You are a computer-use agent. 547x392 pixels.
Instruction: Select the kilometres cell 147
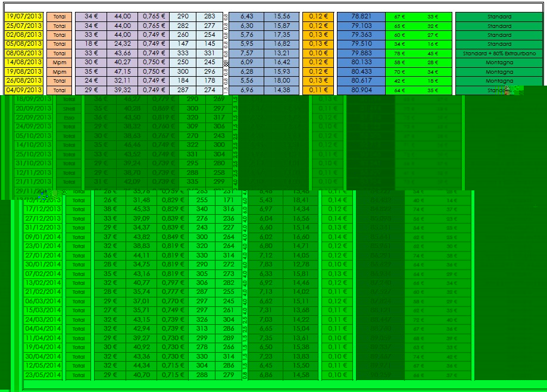[x=183, y=44]
